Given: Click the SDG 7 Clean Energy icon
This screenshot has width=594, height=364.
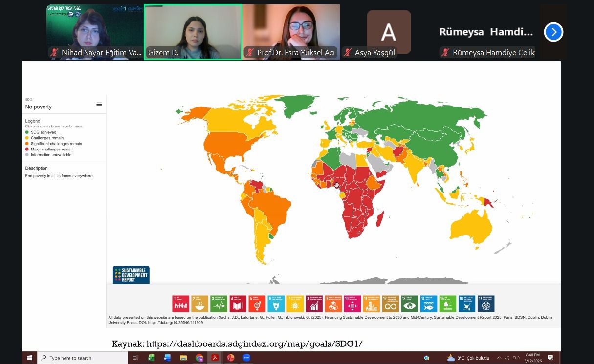Looking at the screenshot, I should click(295, 304).
